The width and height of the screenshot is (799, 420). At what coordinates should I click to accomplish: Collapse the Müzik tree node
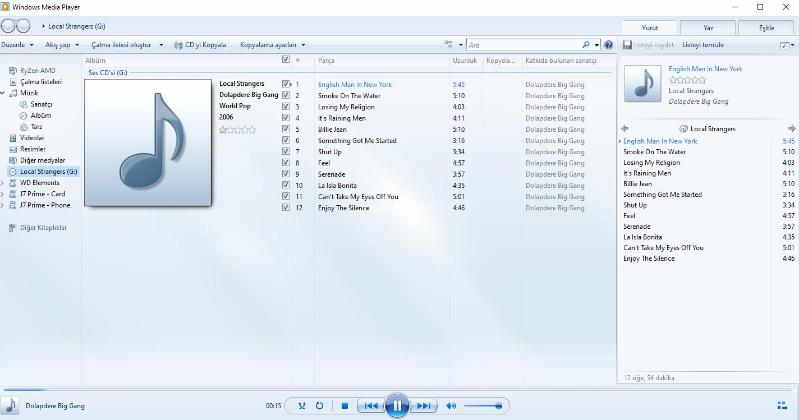(x=3, y=93)
